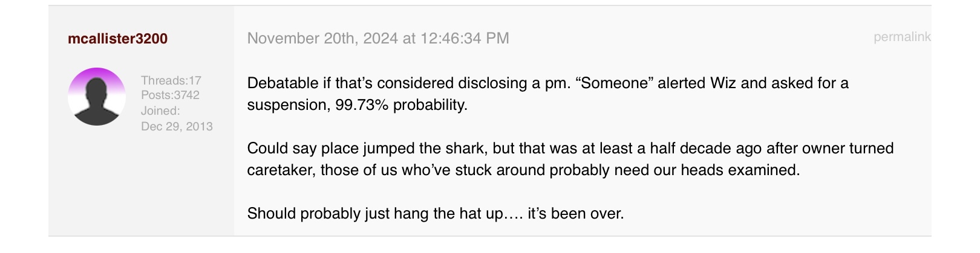This screenshot has height=253, width=980.
Task: Click the Joined: label
Action: pyautogui.click(x=160, y=110)
